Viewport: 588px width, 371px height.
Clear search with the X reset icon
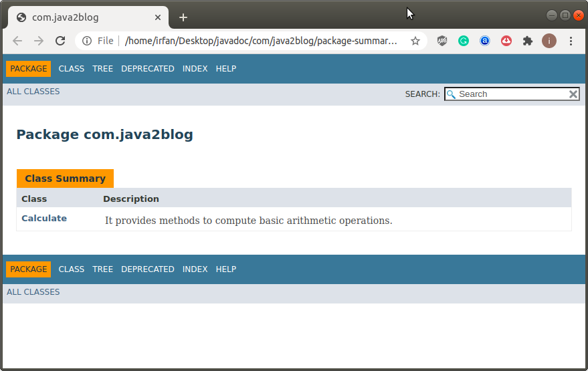click(573, 94)
